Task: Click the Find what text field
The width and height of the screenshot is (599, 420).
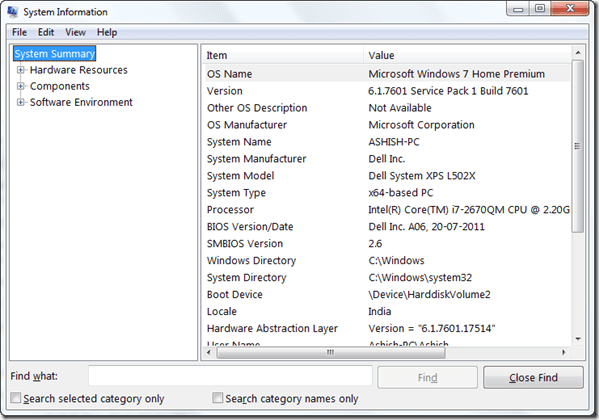Action: click(x=230, y=376)
